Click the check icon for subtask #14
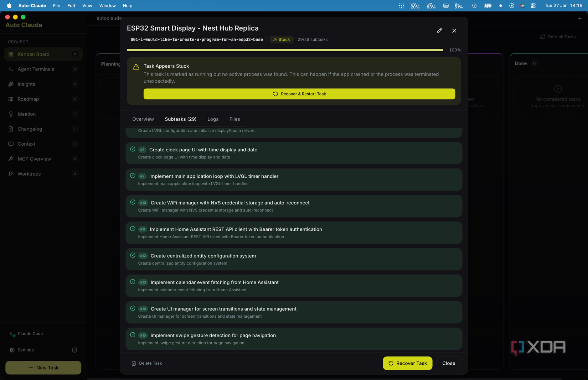This screenshot has height=380, width=588. pos(133,308)
